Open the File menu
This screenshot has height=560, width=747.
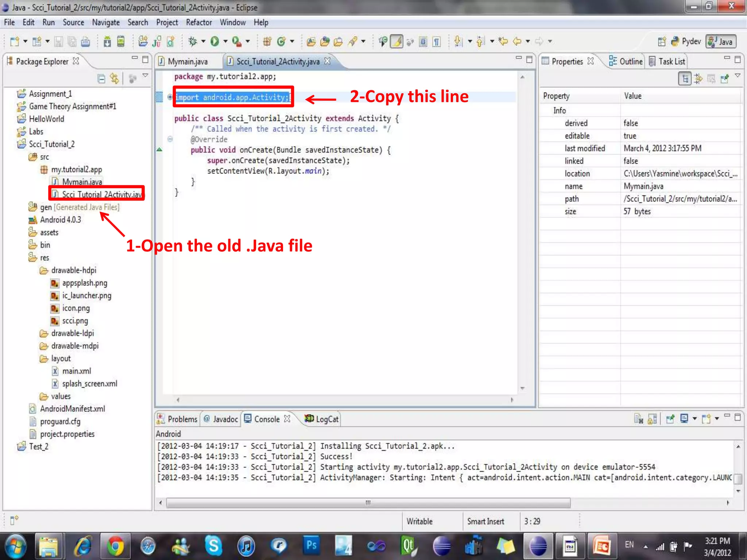[9, 22]
